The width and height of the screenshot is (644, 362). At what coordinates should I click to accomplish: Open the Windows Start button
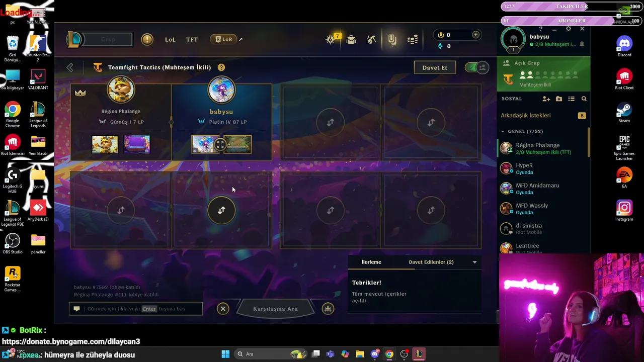225,354
